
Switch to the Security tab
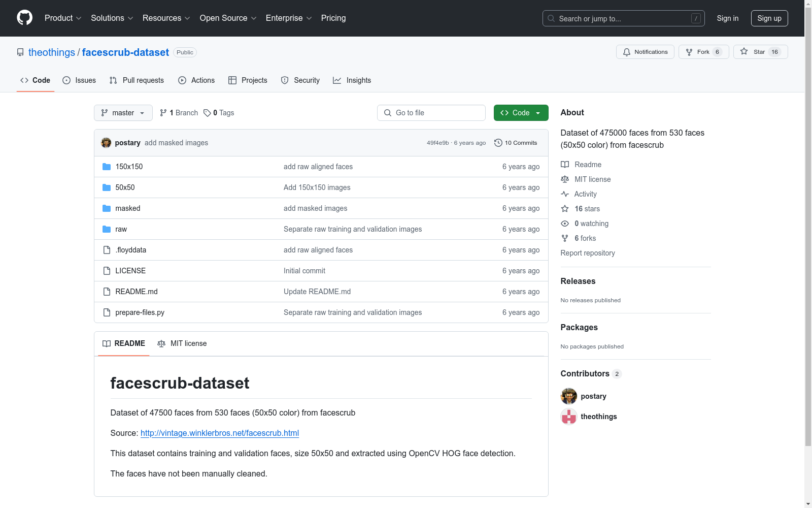[300, 80]
